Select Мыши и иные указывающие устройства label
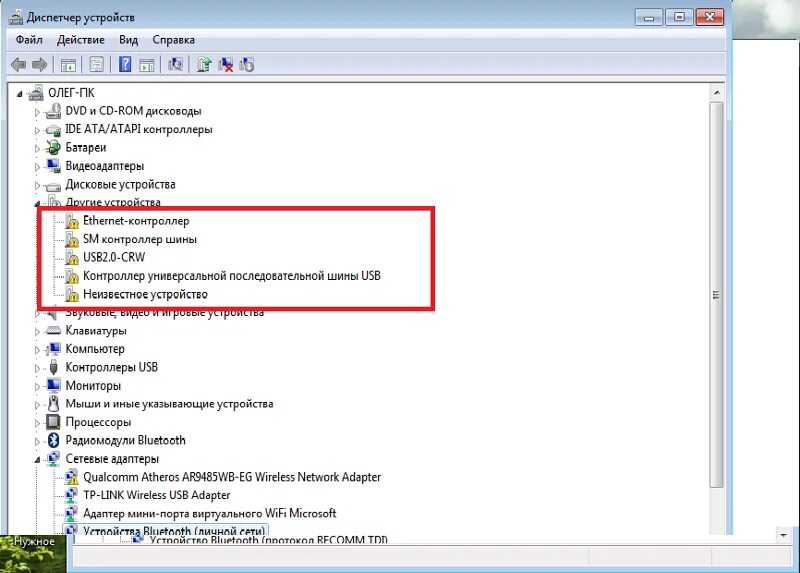 point(169,404)
